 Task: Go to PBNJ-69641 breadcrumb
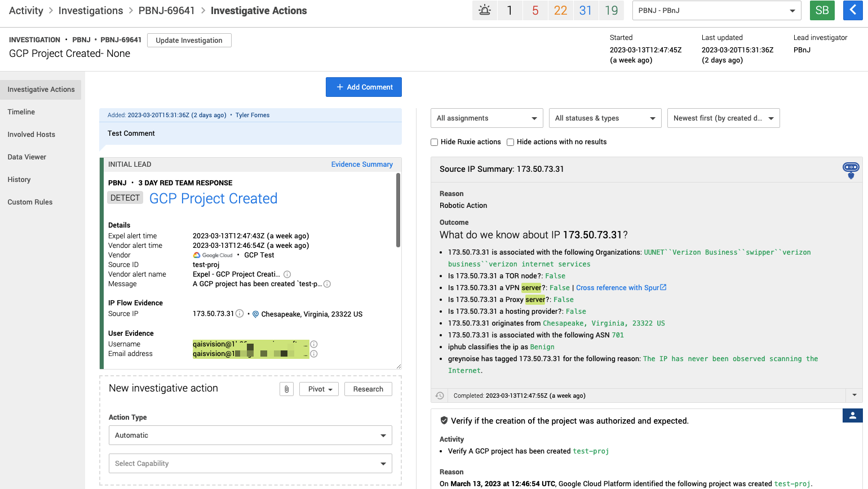[167, 11]
